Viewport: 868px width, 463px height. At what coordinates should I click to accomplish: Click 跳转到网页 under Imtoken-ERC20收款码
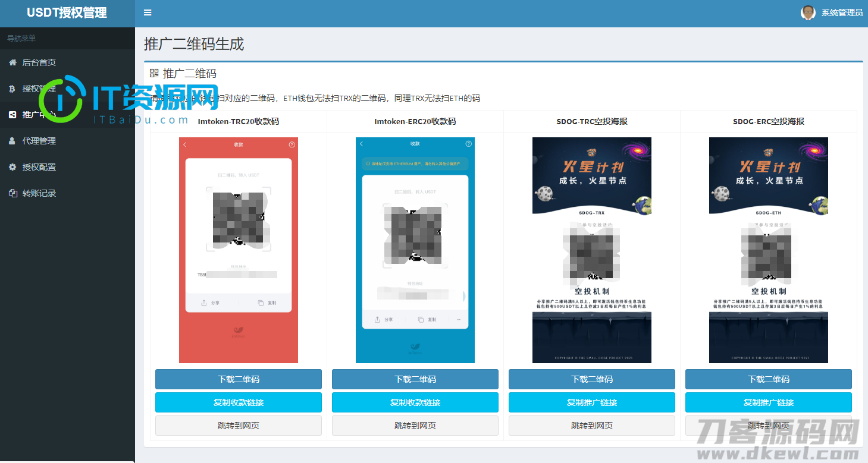tap(415, 426)
